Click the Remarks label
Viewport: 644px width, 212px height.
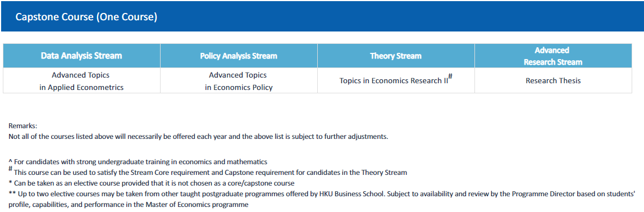[x=22, y=127]
